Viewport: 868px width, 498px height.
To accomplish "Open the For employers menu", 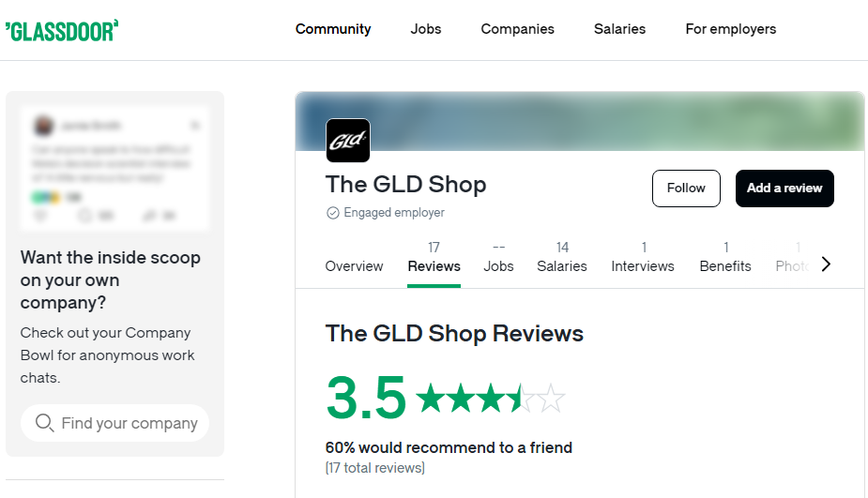I will (x=731, y=29).
